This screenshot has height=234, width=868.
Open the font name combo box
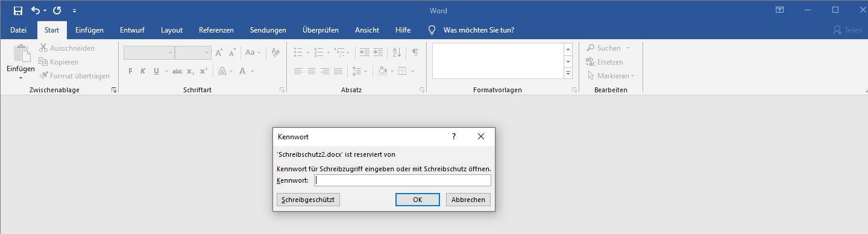pyautogui.click(x=149, y=52)
